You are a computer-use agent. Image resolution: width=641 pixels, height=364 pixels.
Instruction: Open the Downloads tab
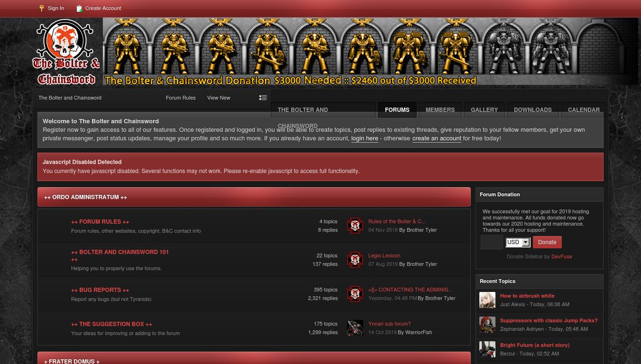point(533,110)
